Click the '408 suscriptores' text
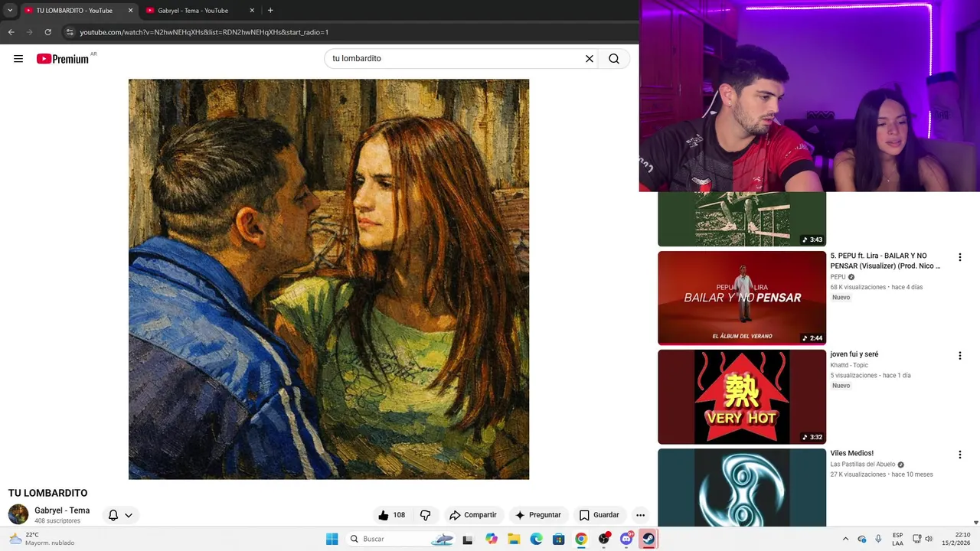 [x=57, y=521]
